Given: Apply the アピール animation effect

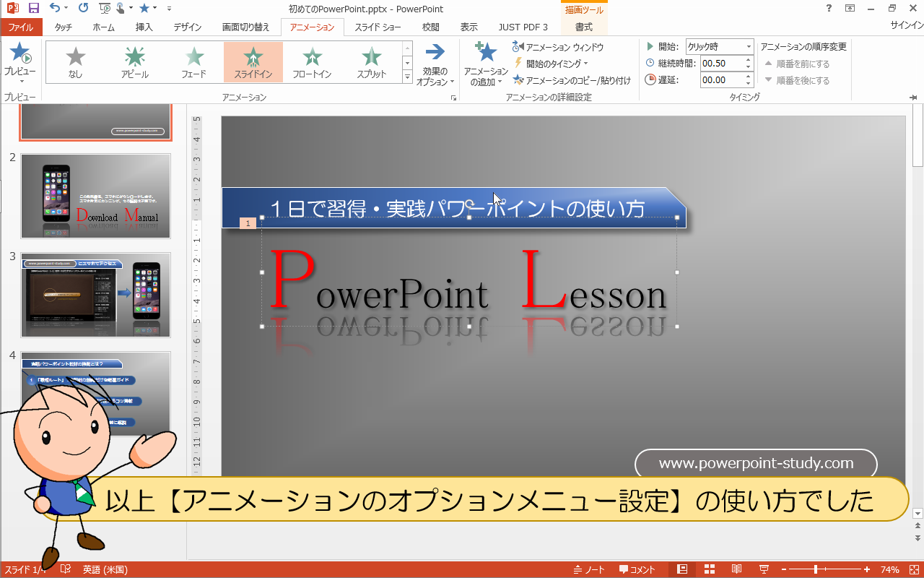Looking at the screenshot, I should [x=134, y=61].
